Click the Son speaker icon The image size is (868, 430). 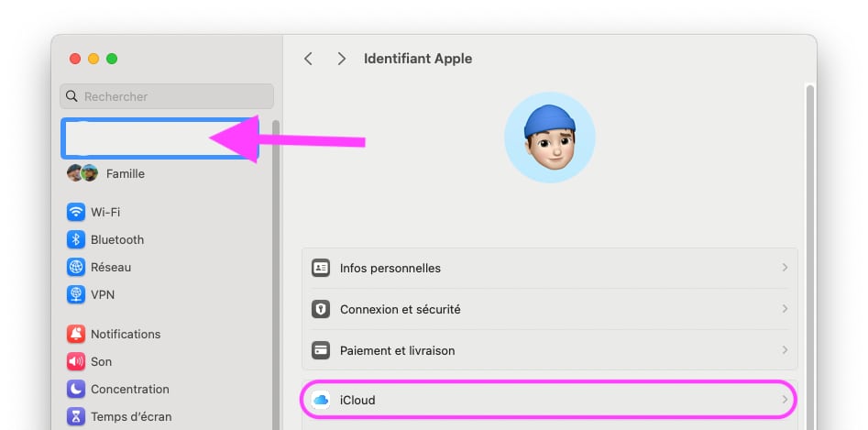(76, 361)
